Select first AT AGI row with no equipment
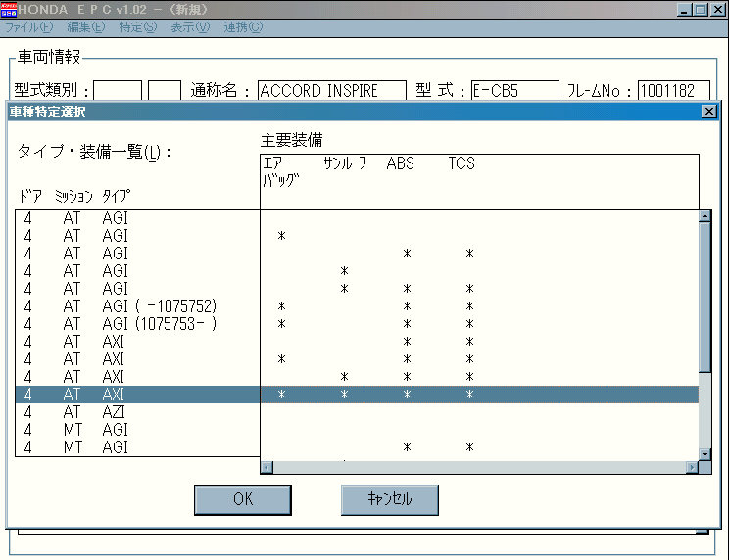The width and height of the screenshot is (729, 560). click(357, 218)
